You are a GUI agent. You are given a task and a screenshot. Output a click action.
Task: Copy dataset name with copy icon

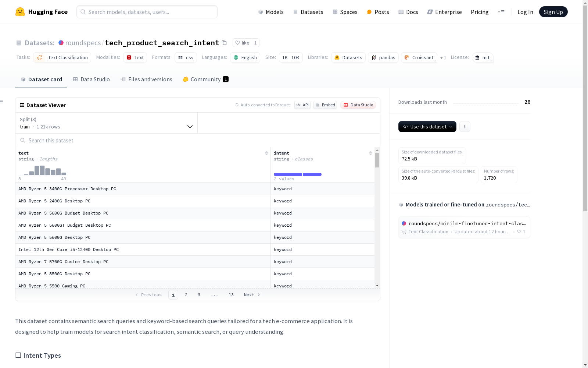click(224, 43)
